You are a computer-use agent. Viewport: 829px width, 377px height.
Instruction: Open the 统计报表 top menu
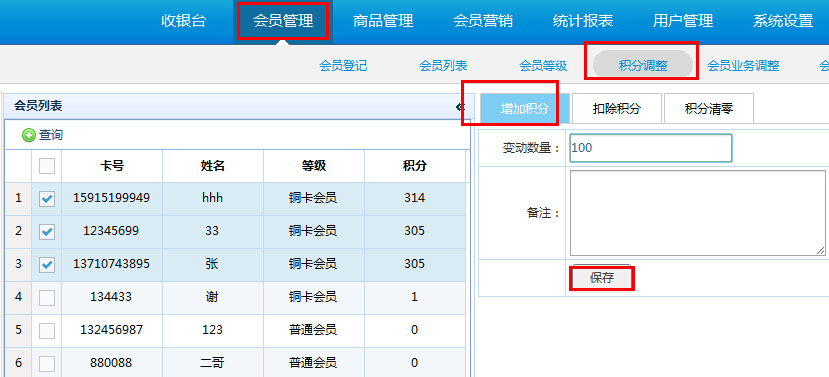[583, 21]
